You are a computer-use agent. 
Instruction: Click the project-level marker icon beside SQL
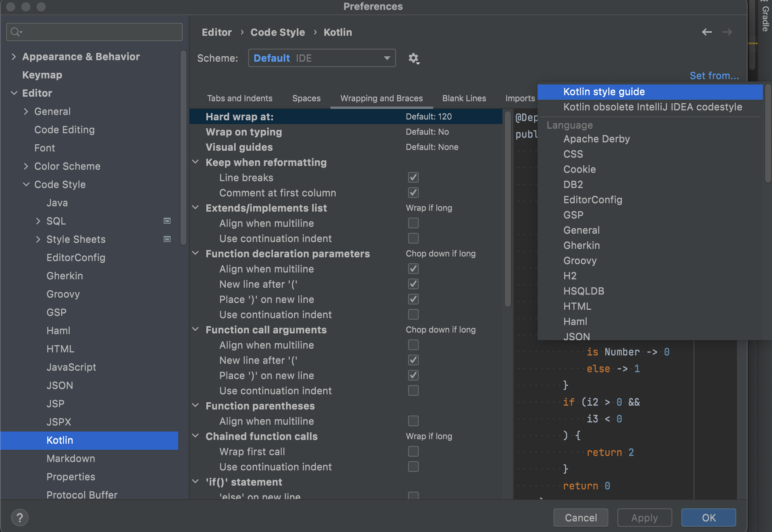click(167, 221)
